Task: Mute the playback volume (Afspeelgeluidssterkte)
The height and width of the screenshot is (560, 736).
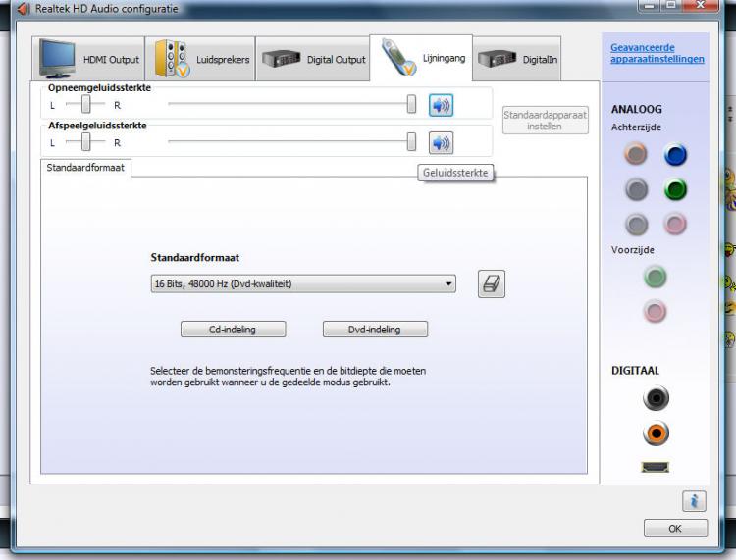Action: point(441,143)
